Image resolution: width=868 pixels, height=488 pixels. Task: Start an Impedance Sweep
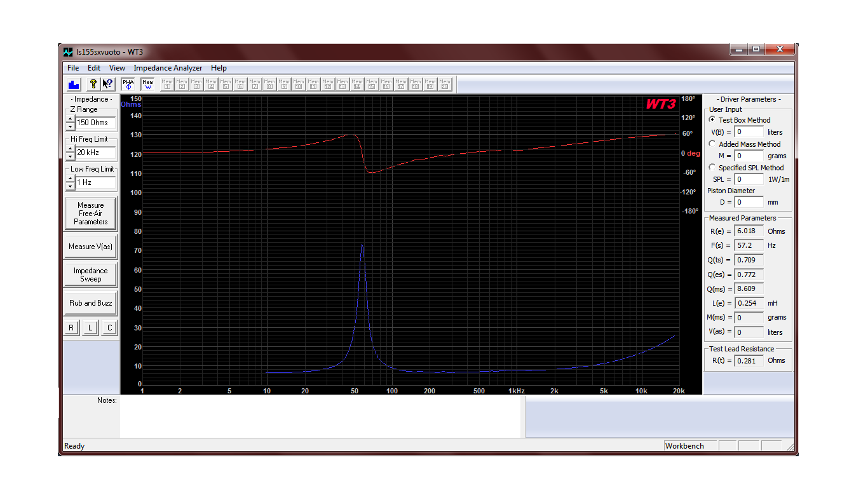(x=91, y=274)
